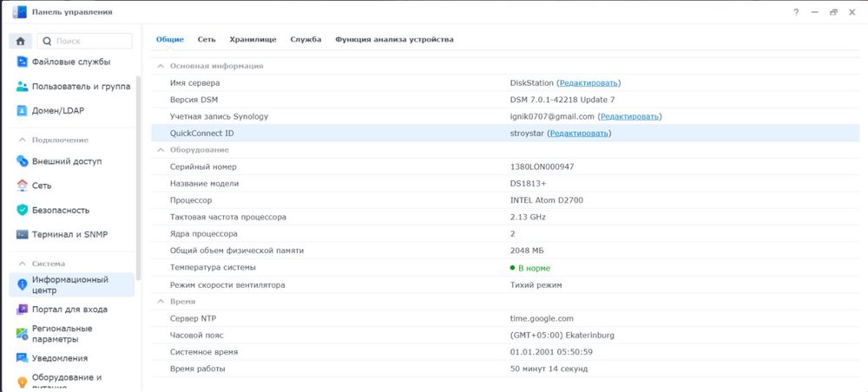The image size is (868, 392).
Task: Minimize the Control Panel window
Action: 815,12
